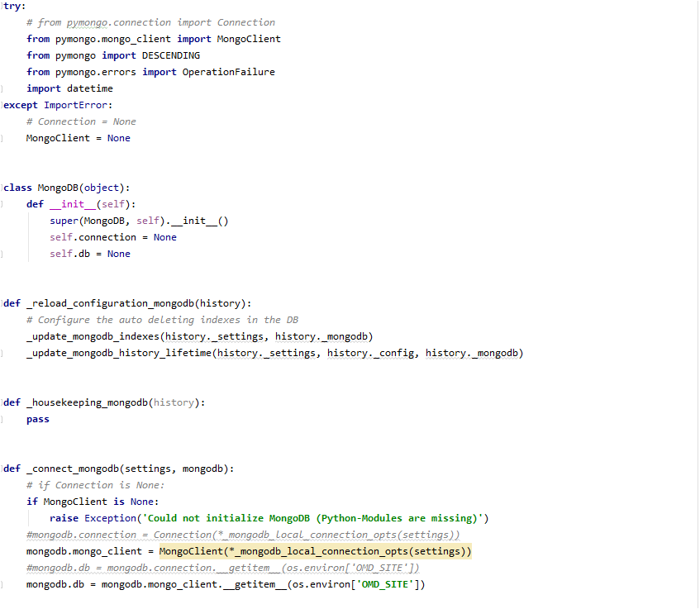
Task: Click the '__init__' method name after def
Action: click(x=73, y=204)
